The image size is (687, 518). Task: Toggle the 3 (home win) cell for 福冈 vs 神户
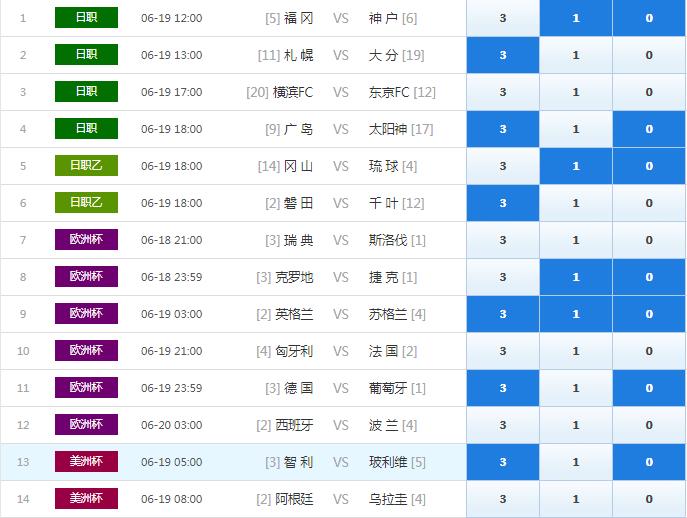502,18
